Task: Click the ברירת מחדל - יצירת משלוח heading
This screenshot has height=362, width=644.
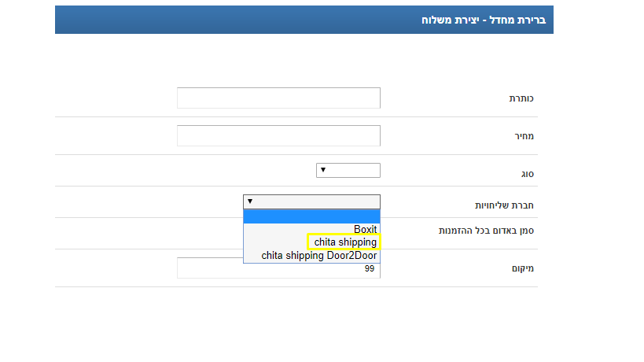Action: tap(484, 20)
